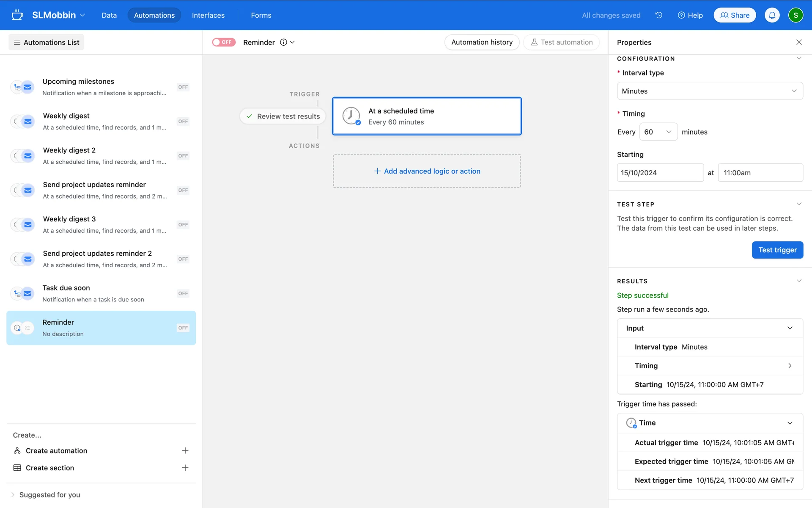This screenshot has height=508, width=812.
Task: Open the Every 60 minutes dropdown
Action: coord(658,132)
